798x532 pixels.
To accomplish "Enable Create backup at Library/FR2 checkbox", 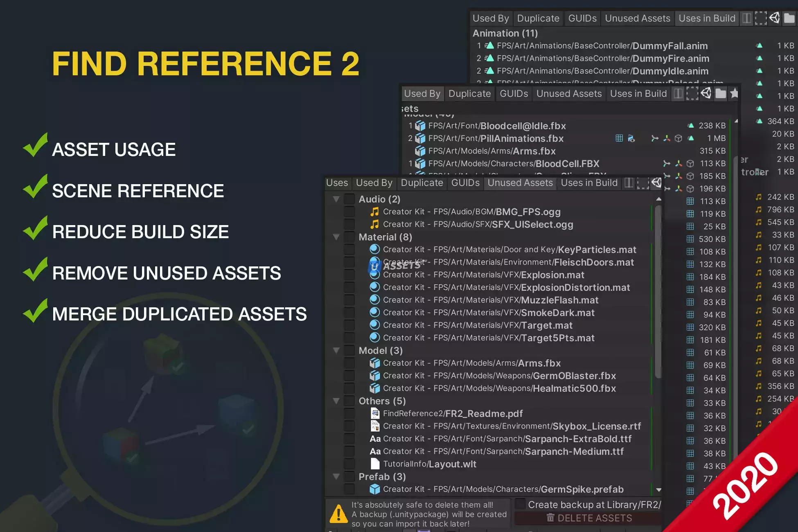I will click(x=520, y=504).
